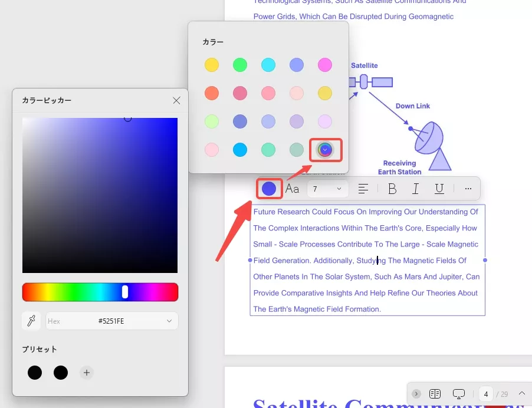This screenshot has width=532, height=408.
Task: Click the left text box resize handle
Action: [x=250, y=260]
